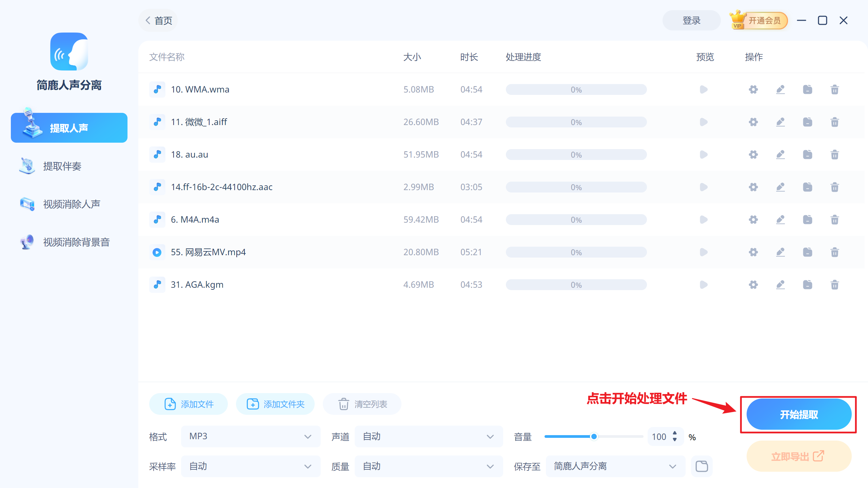The height and width of the screenshot is (488, 868).
Task: Clear the file list with 清空列表
Action: point(361,404)
